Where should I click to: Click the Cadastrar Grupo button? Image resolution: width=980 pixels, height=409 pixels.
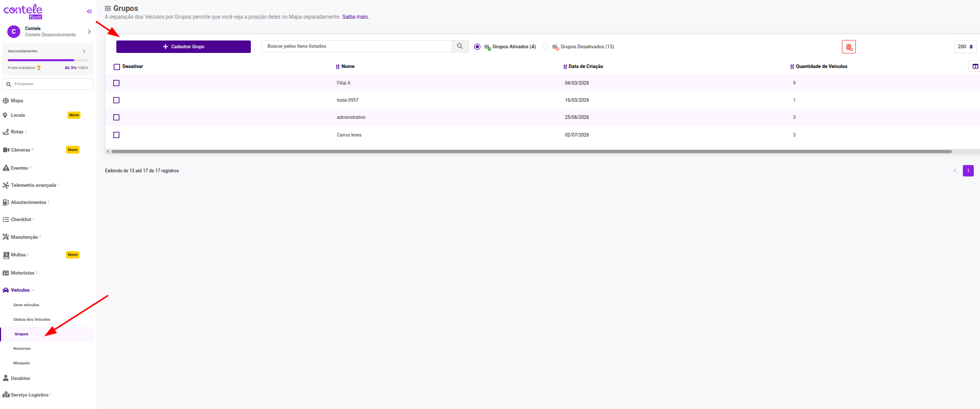coord(183,47)
